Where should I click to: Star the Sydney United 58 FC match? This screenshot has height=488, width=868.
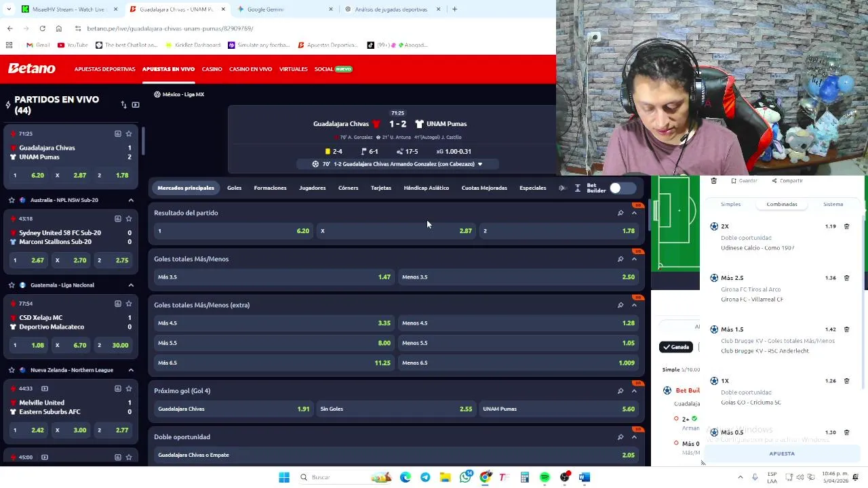[x=129, y=218]
